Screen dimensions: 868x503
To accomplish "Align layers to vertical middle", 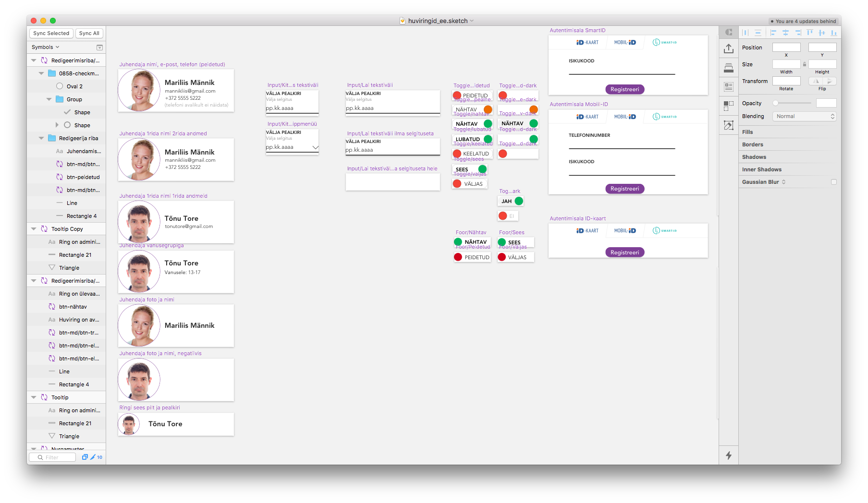I will pos(822,33).
